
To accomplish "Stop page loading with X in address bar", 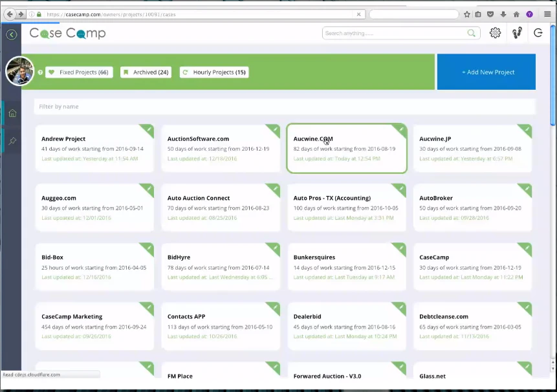I will [359, 14].
